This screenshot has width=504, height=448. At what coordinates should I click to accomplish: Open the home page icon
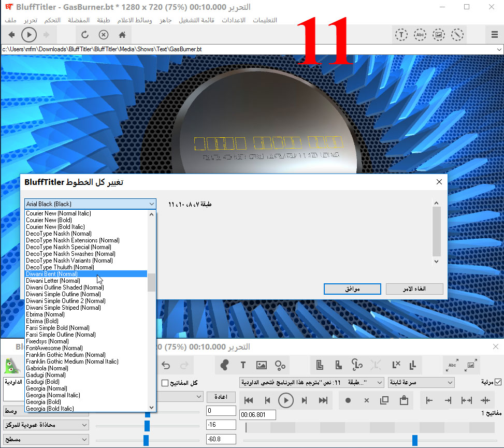point(122,35)
